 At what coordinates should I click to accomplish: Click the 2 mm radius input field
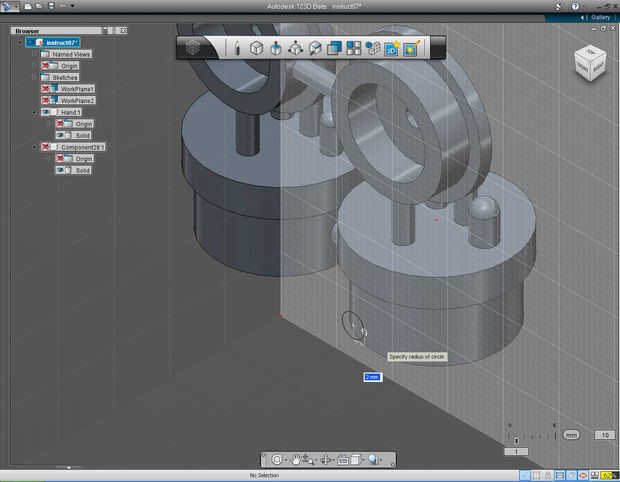pyautogui.click(x=371, y=377)
